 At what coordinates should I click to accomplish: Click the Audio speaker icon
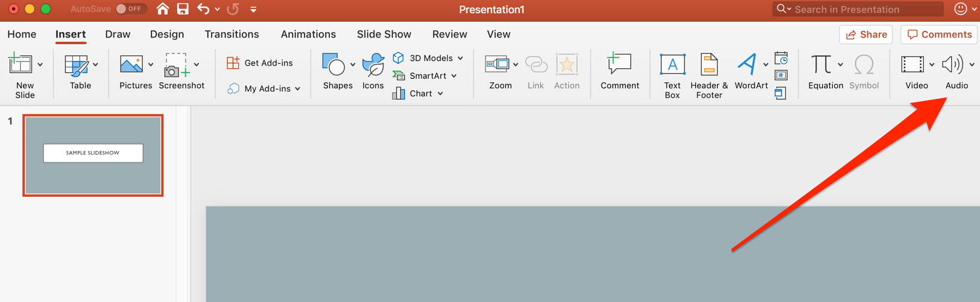[x=953, y=65]
